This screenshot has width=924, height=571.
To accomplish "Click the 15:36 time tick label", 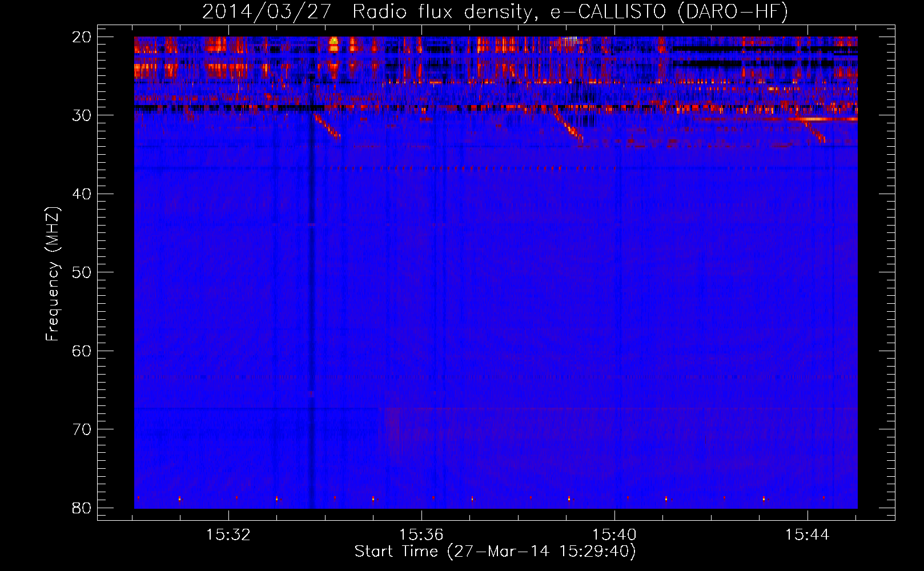I will pyautogui.click(x=421, y=535).
